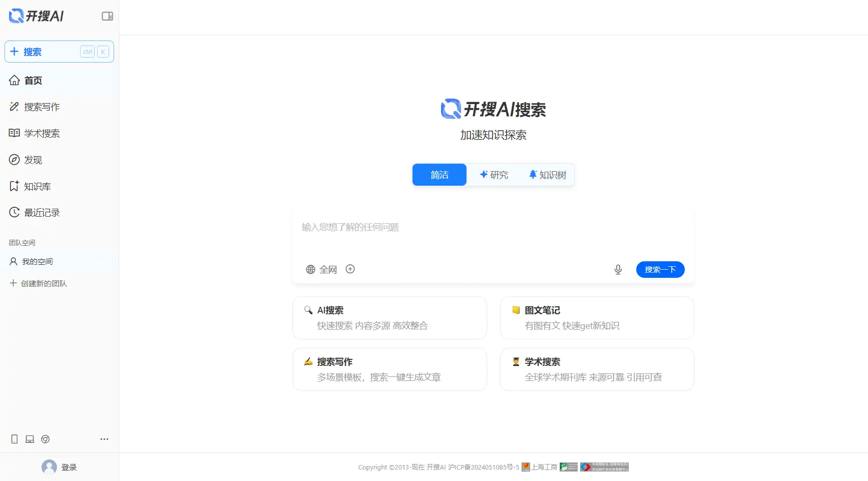Viewport: 868px width, 481px height.
Task: Open 最近记录 recent history
Action: (59, 213)
